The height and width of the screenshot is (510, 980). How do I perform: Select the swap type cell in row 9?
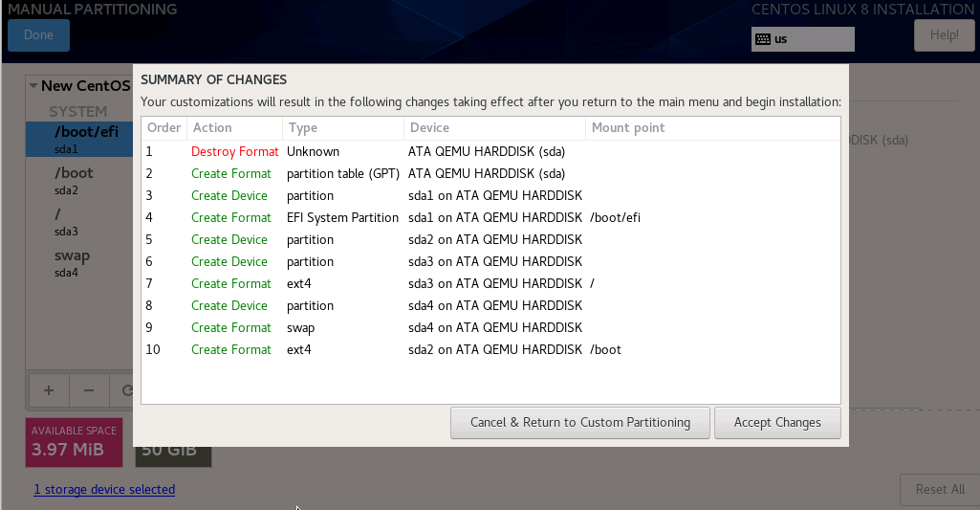(300, 328)
